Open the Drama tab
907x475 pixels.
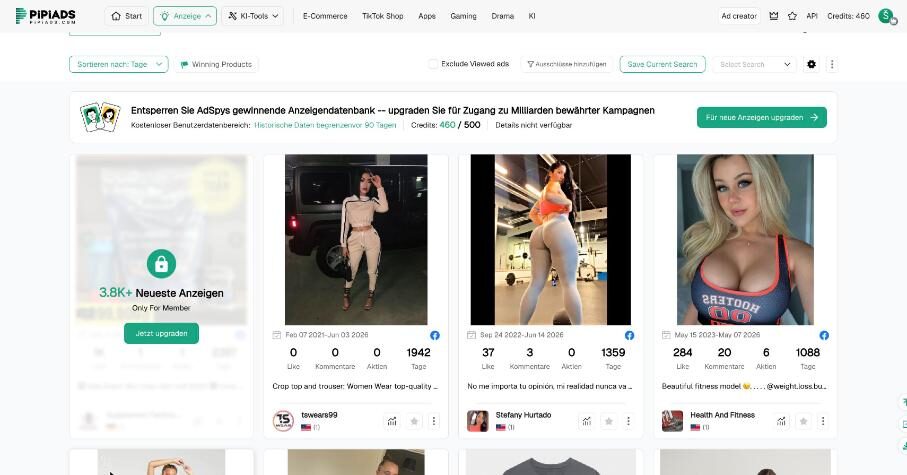pyautogui.click(x=503, y=16)
